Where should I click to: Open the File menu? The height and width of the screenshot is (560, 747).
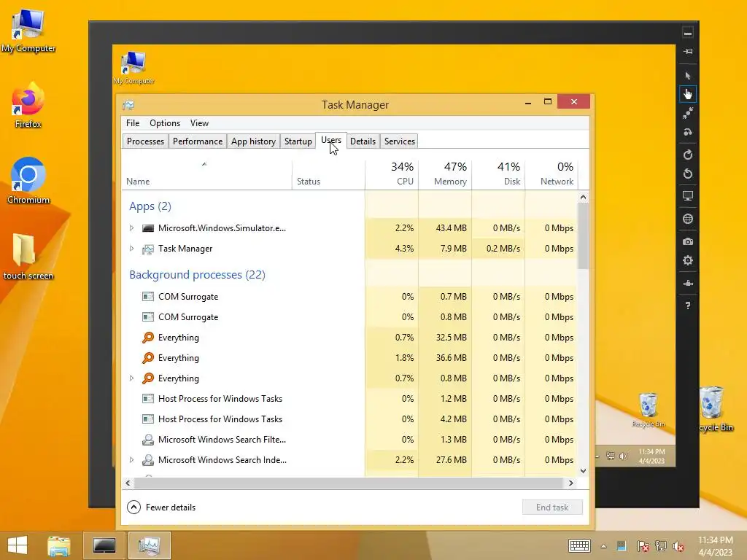click(x=133, y=122)
